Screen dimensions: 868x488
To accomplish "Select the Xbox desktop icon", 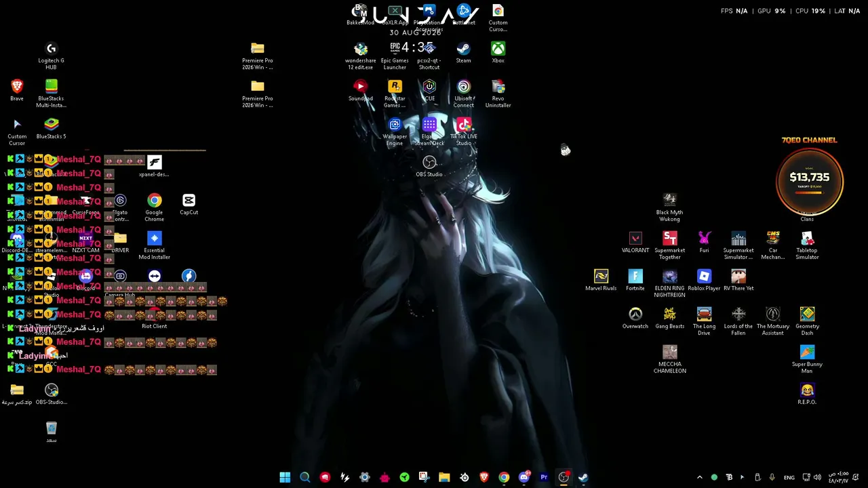I will pos(498,52).
